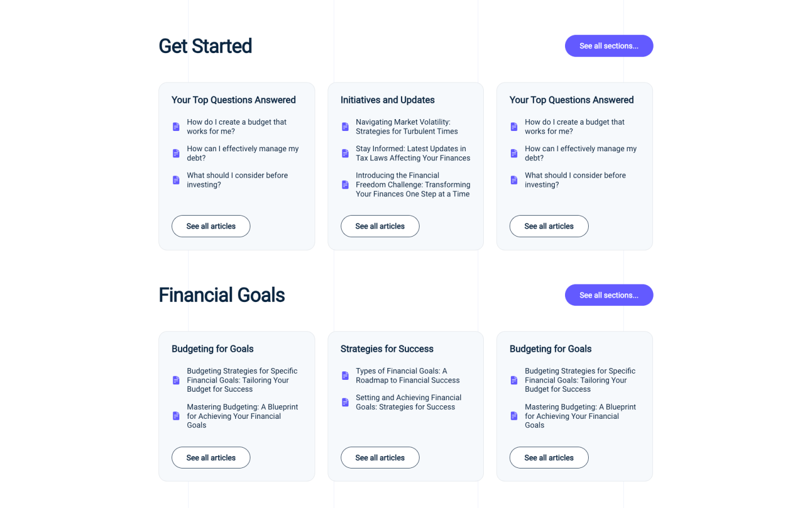
Task: Click investing question document icon in rightmost card
Action: (x=514, y=180)
